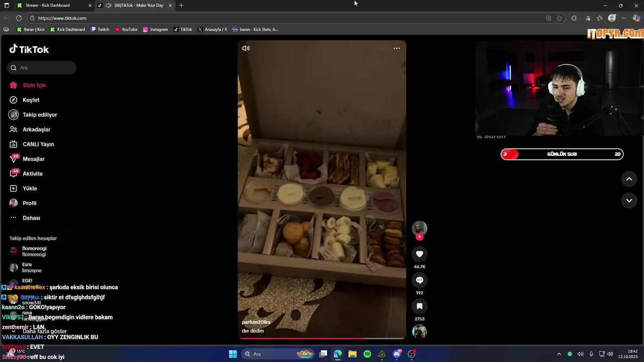This screenshot has width=644, height=362.
Task: Open the media control music note icon
Action: (x=588, y=18)
